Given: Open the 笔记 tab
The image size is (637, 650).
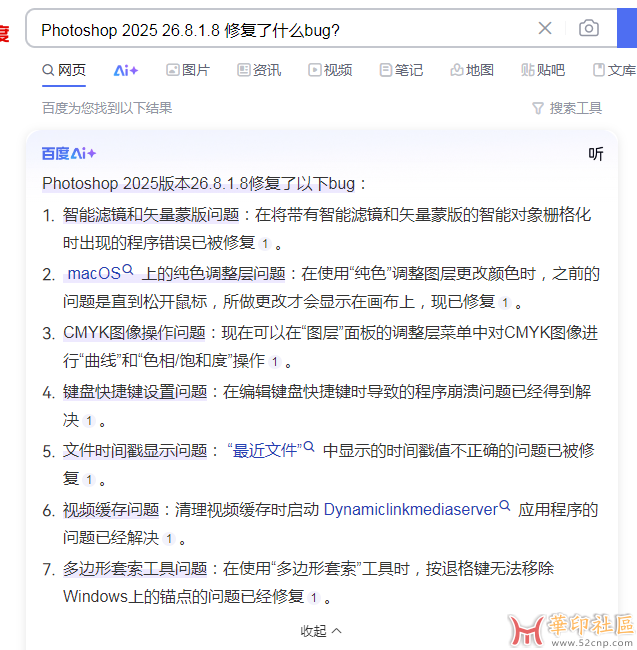Looking at the screenshot, I should click(401, 70).
